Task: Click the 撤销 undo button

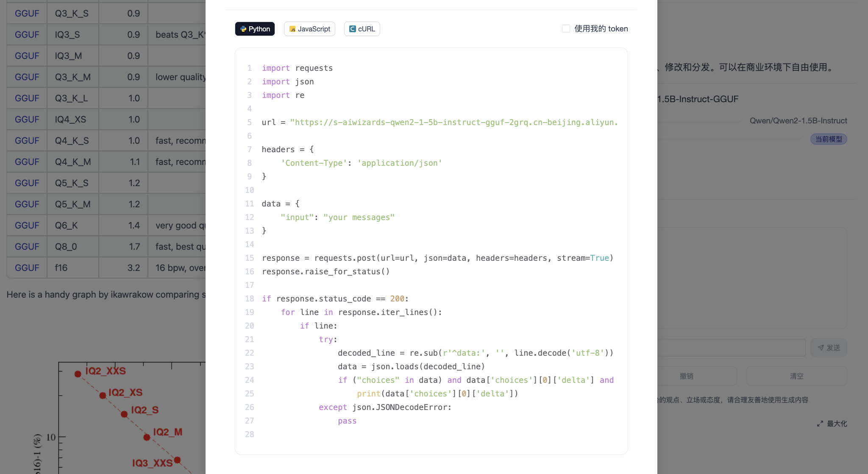Action: point(687,376)
